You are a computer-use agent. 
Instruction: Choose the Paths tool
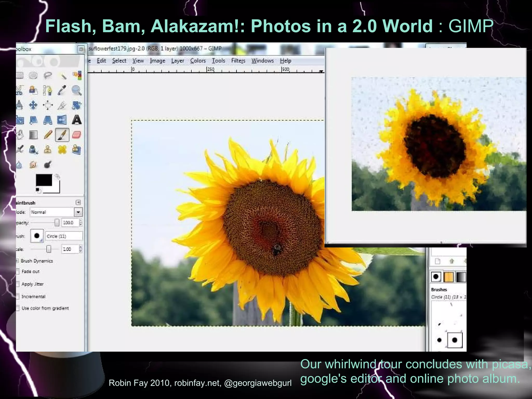pyautogui.click(x=48, y=90)
